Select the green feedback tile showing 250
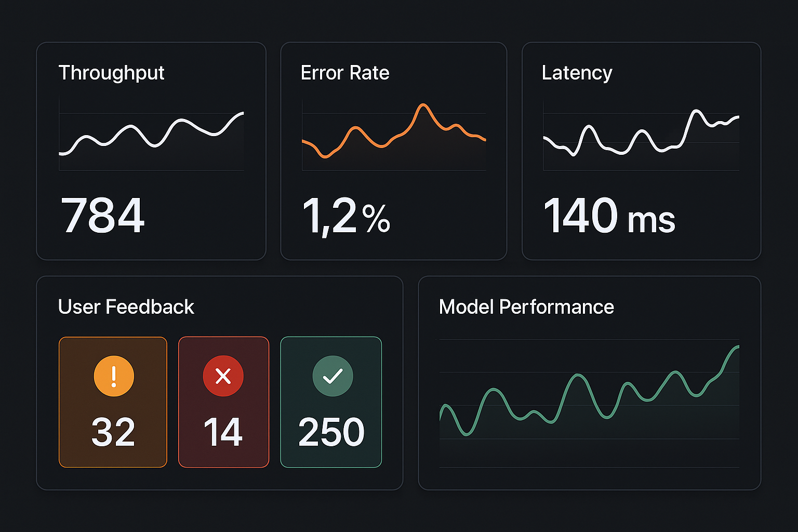Image resolution: width=798 pixels, height=532 pixels. [331, 402]
